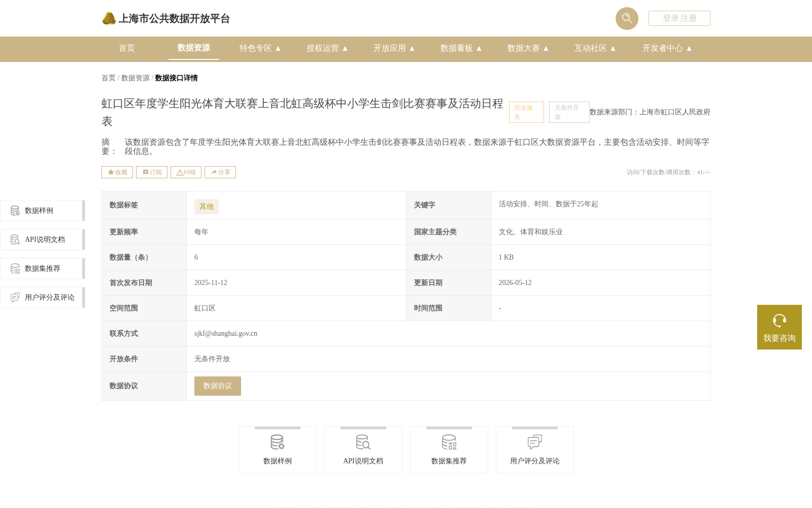The width and height of the screenshot is (812, 508).
Task: Click bottom card 数据集推荐 icon
Action: click(x=449, y=442)
